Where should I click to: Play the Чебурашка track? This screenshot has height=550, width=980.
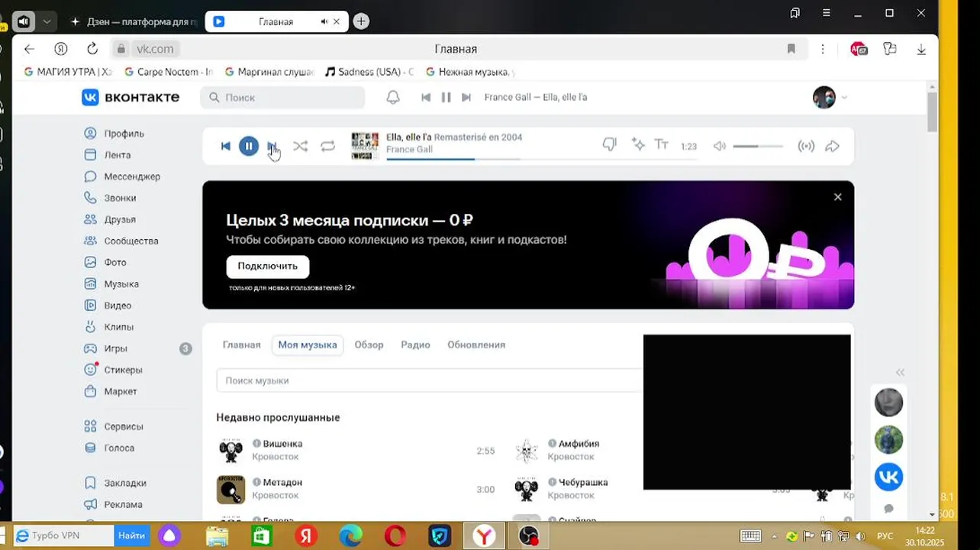point(526,490)
